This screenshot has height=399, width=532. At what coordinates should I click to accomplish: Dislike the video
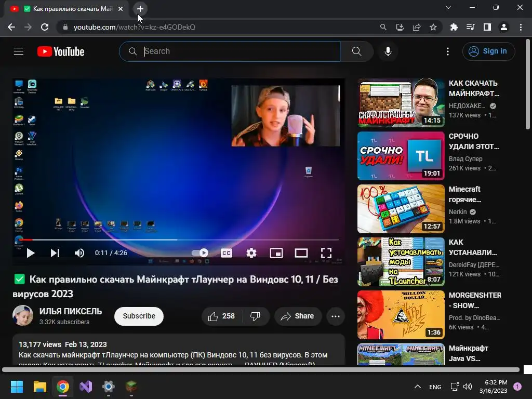(256, 316)
